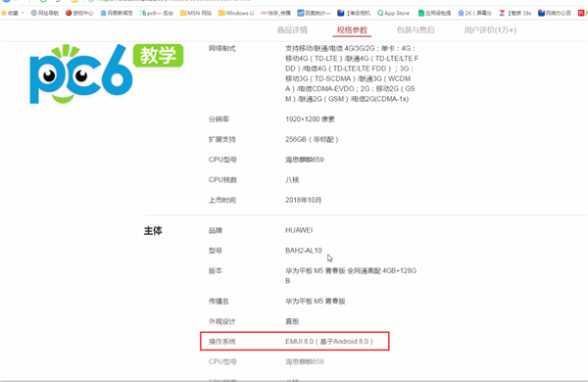Select the 八核 value

pyautogui.click(x=292, y=180)
